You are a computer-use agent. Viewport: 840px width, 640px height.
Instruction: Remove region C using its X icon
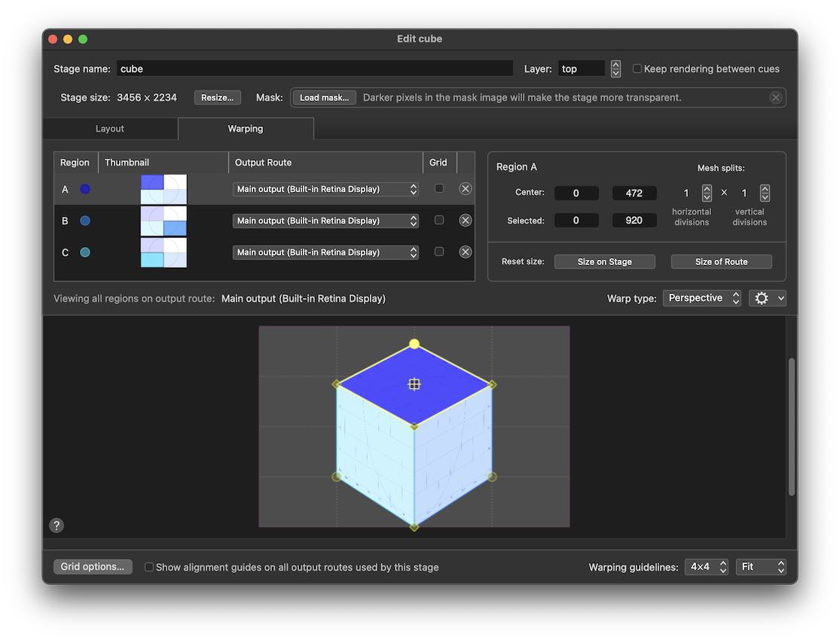(x=465, y=251)
